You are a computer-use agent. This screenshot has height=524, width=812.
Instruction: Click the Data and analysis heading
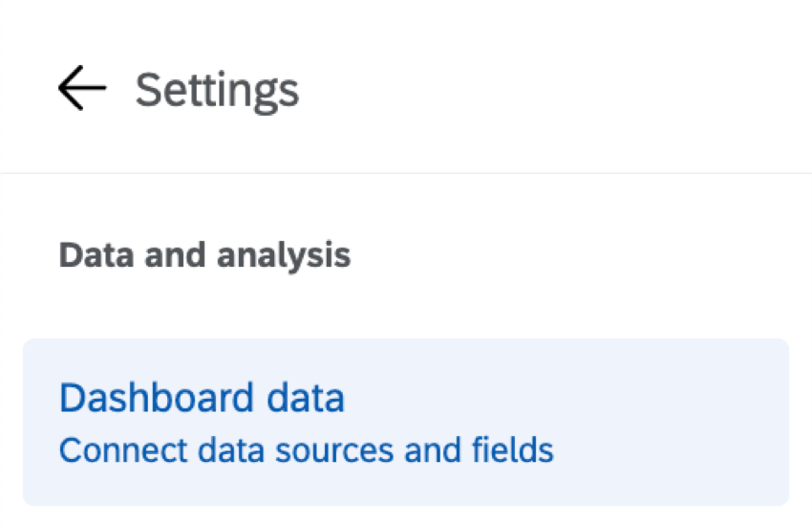(x=204, y=255)
